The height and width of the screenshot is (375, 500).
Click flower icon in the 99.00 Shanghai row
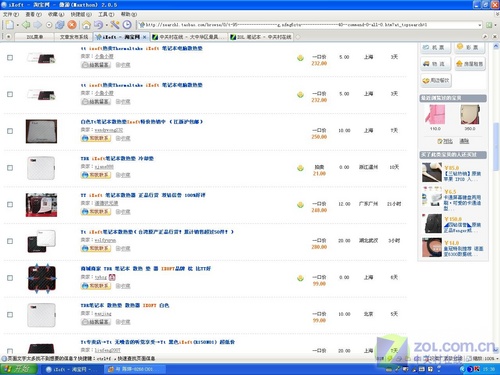tap(300, 278)
